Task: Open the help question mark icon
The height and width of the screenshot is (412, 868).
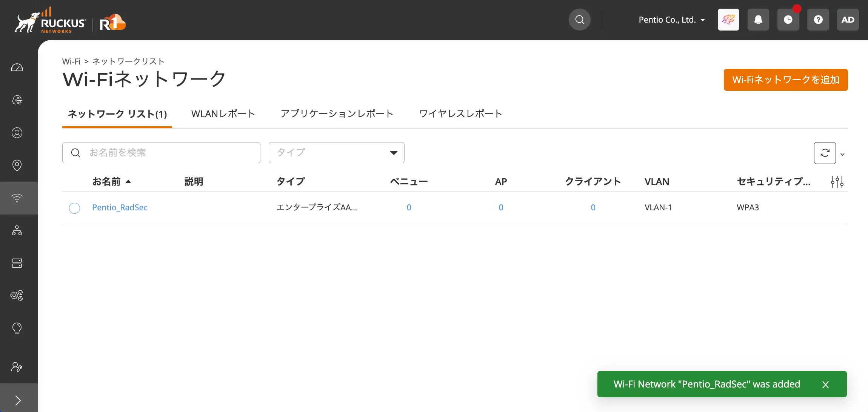Action: click(818, 20)
